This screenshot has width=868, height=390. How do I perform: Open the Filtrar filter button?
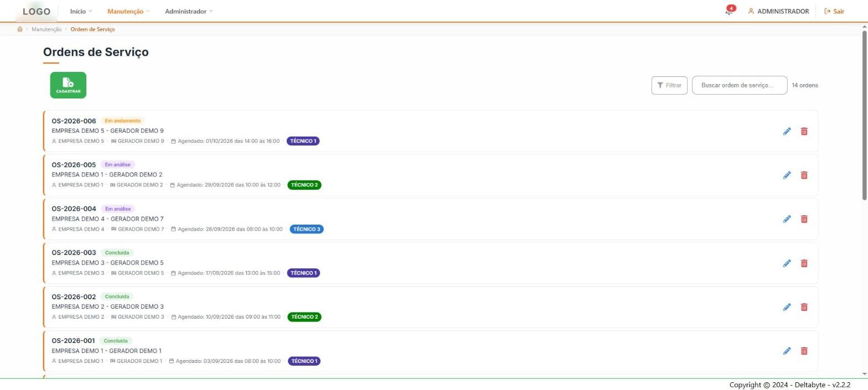[x=669, y=85]
